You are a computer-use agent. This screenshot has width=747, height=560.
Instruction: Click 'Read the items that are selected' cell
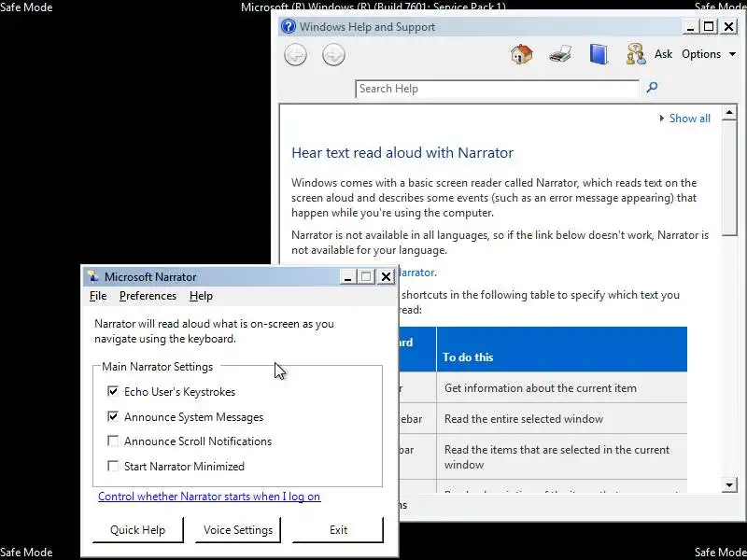562,456
